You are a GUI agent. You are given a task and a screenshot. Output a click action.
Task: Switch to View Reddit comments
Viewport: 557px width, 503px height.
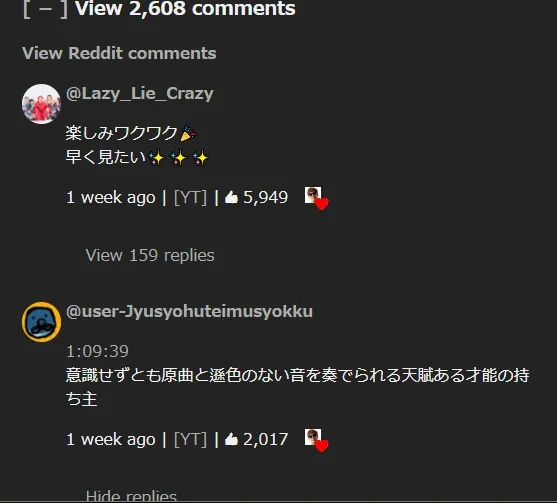[x=119, y=53]
